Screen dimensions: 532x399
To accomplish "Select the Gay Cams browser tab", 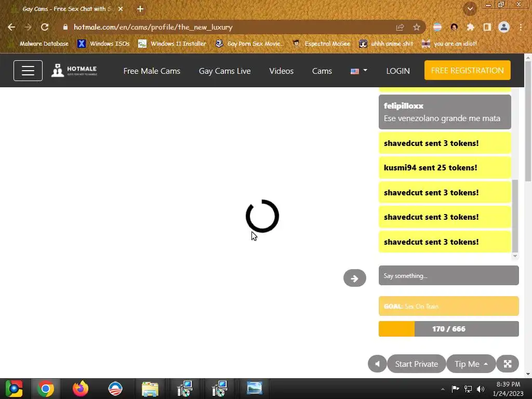I will pyautogui.click(x=67, y=9).
